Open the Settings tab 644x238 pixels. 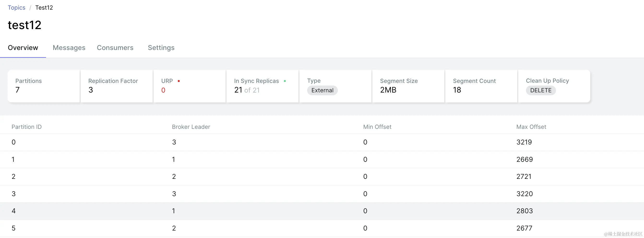pos(161,48)
